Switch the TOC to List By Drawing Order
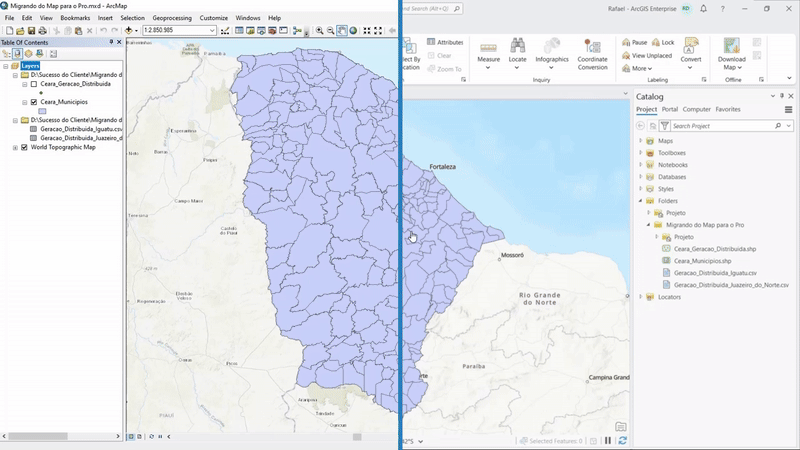 coord(6,54)
